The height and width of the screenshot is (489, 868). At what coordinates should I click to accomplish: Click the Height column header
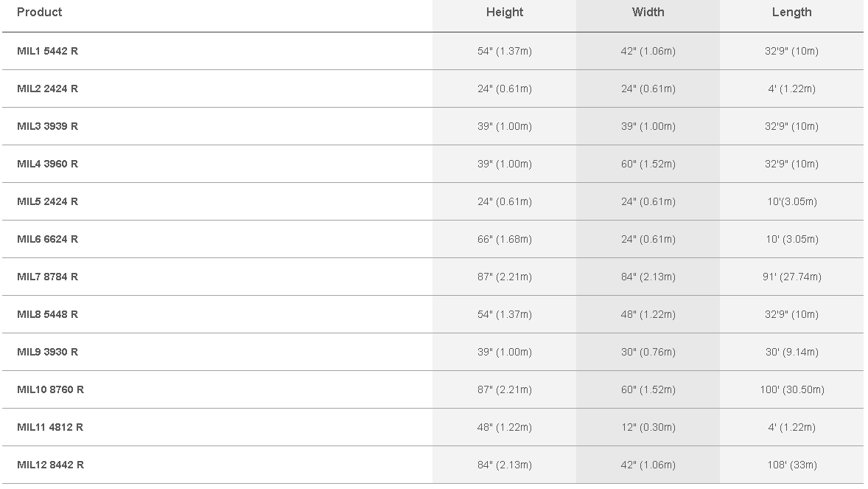[x=505, y=12]
